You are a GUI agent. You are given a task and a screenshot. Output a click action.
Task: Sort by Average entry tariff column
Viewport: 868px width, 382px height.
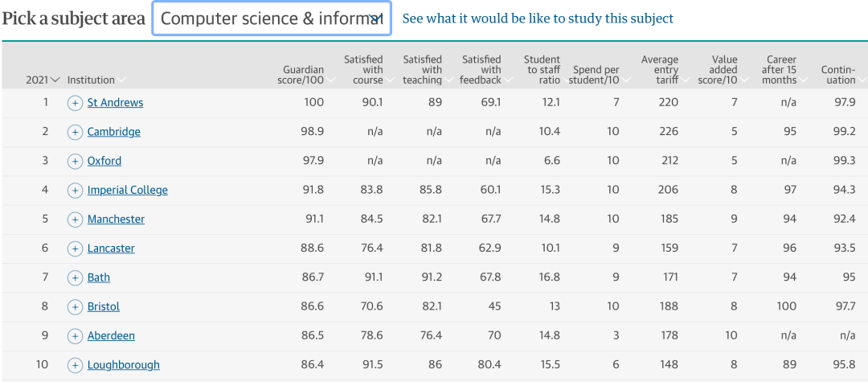(x=660, y=70)
